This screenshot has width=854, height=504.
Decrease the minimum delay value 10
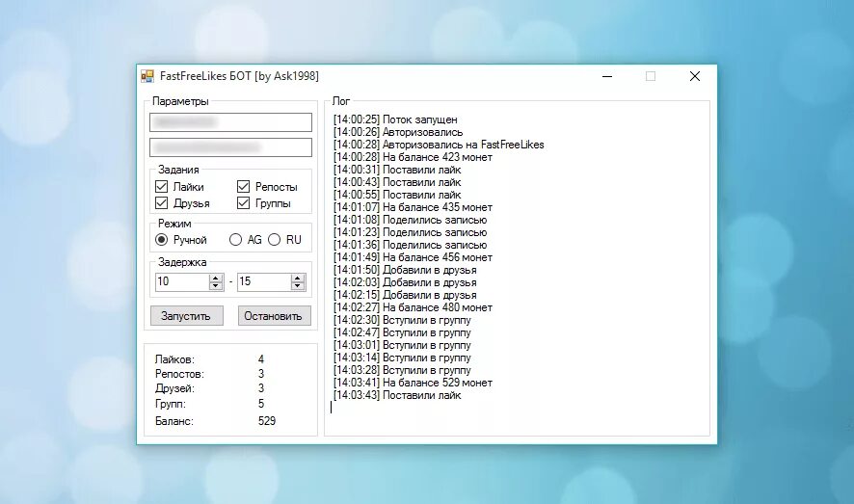point(216,286)
